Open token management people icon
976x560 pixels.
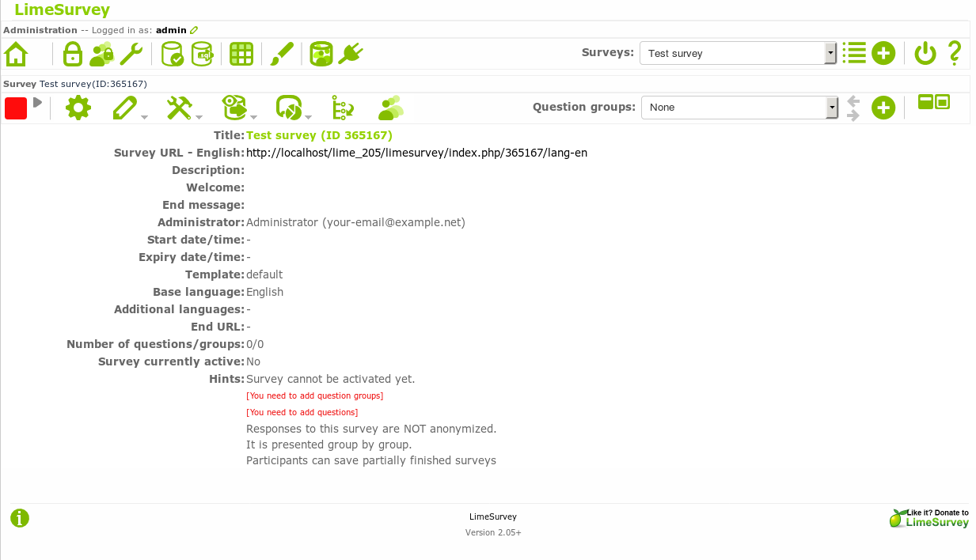(x=390, y=108)
